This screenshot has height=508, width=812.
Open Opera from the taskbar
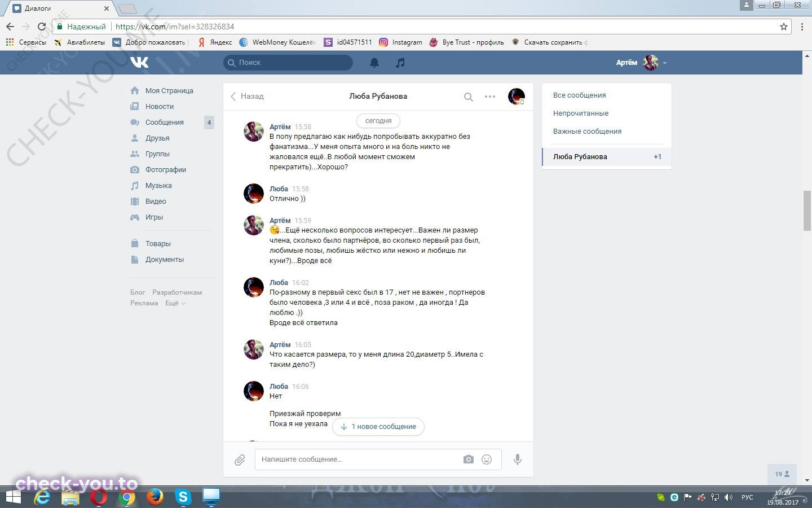click(x=98, y=497)
